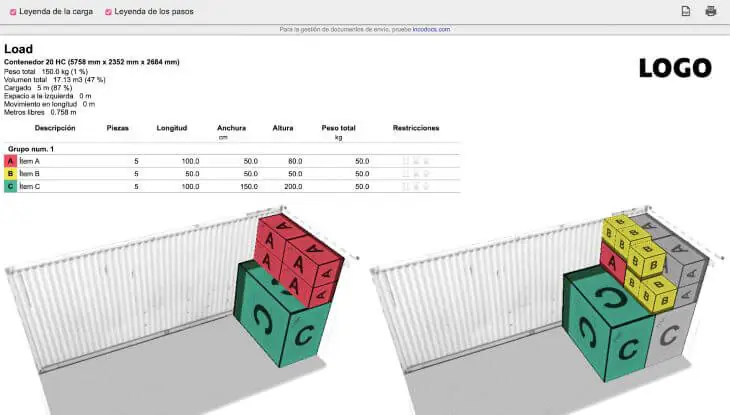Screen dimensions: 730x415
Task: Click the export document icon
Action: [686, 11]
